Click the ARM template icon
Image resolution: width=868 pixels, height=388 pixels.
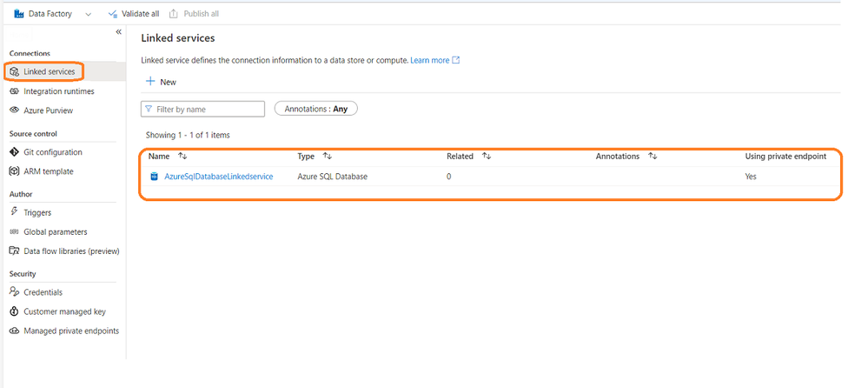[x=15, y=171]
